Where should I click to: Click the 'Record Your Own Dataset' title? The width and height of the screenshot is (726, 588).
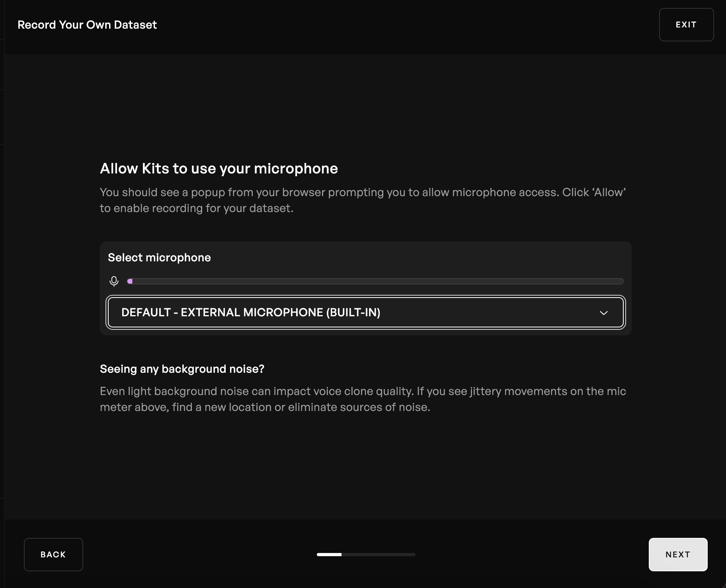pyautogui.click(x=87, y=25)
